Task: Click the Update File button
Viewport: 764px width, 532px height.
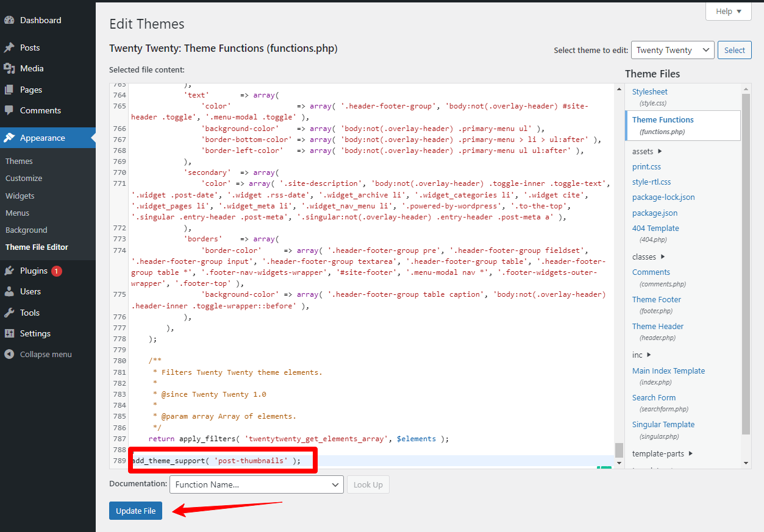Action: tap(135, 511)
